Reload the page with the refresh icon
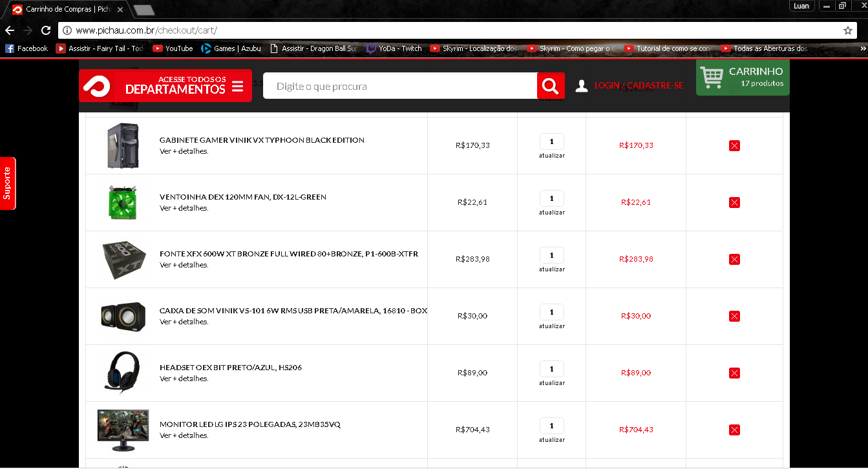Image resolution: width=868 pixels, height=469 pixels. (x=46, y=30)
